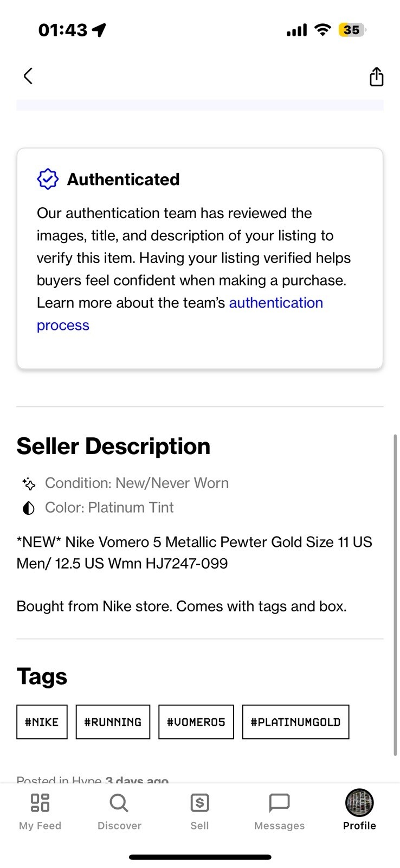Select the #PLATINUMGOLD tag
Viewport: 400px width, 868px height.
(295, 722)
